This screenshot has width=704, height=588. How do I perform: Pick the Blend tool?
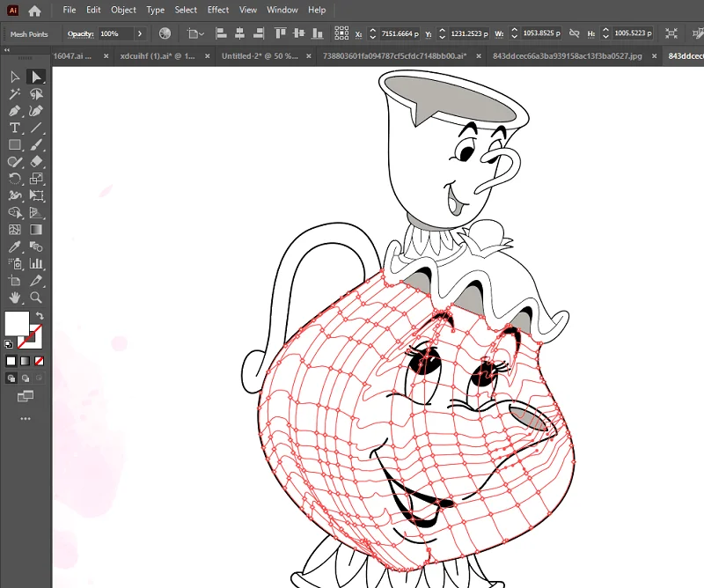coord(36,246)
